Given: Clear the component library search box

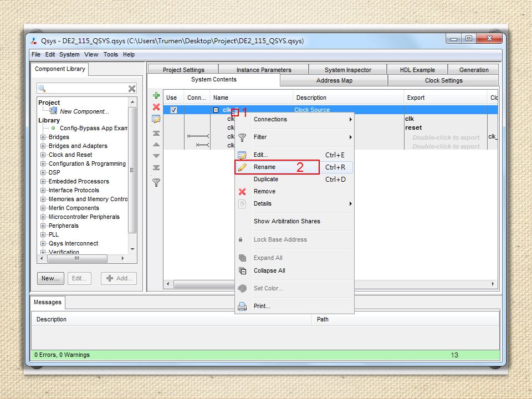Looking at the screenshot, I should [132, 89].
